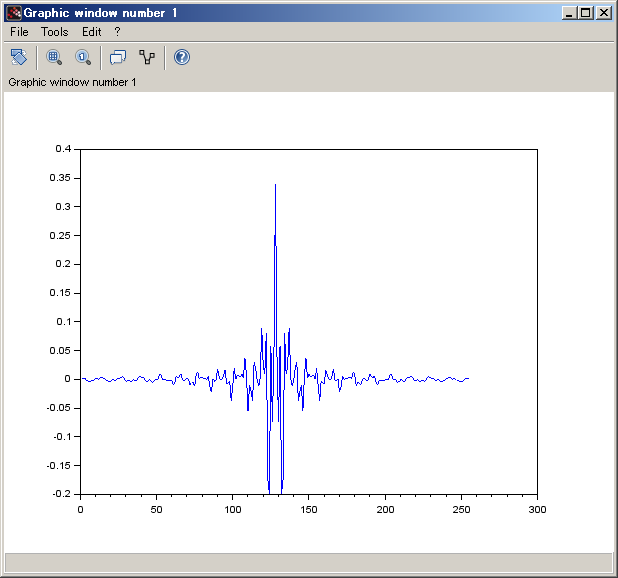Click the Scilab window title icon

click(x=14, y=13)
